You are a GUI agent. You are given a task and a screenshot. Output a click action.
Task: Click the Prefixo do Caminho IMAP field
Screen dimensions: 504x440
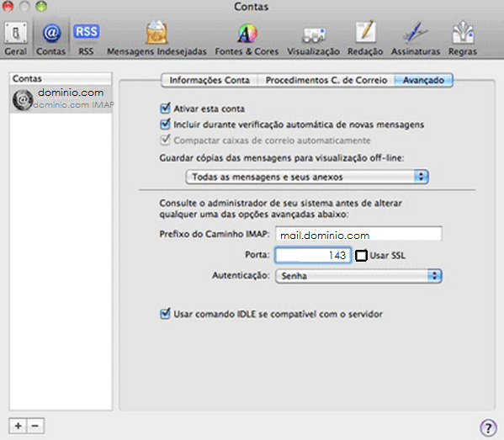point(358,234)
